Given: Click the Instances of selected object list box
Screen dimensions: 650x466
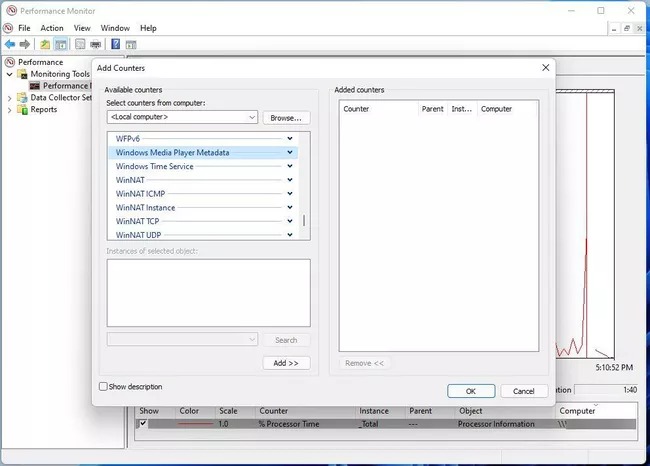Looking at the screenshot, I should pyautogui.click(x=209, y=293).
